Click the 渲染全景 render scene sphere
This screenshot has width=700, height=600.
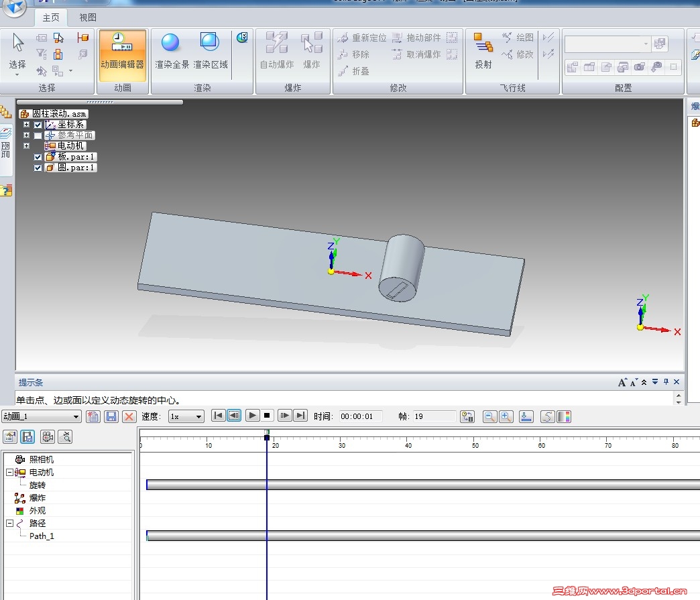coord(172,50)
